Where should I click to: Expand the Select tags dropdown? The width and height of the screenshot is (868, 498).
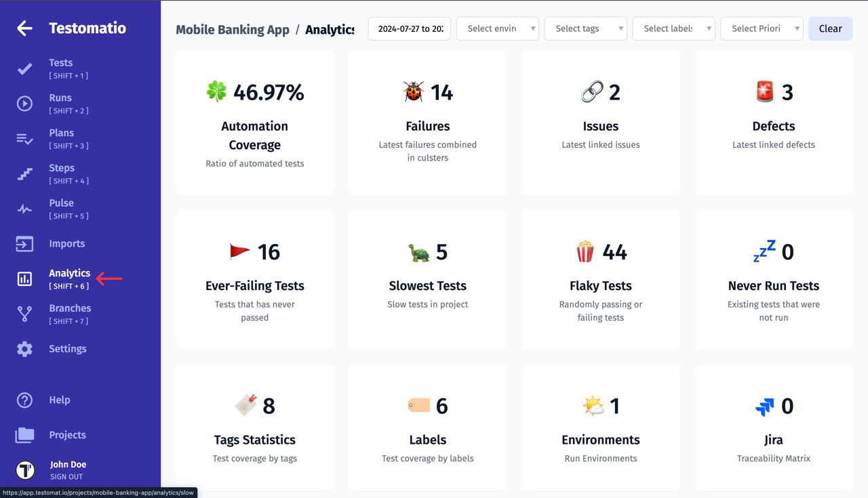tap(585, 28)
